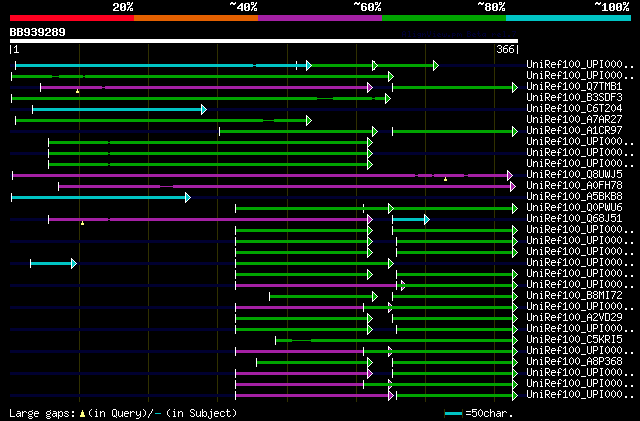Open the UniRef100_A1CR97 entry label
Screen dimensions: 640x421
click(574, 130)
